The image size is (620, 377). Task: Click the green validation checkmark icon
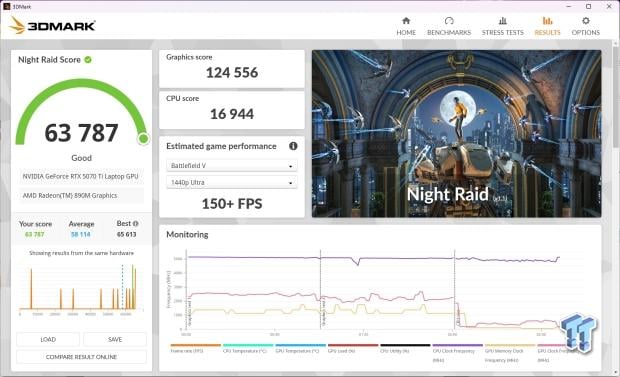(88, 60)
